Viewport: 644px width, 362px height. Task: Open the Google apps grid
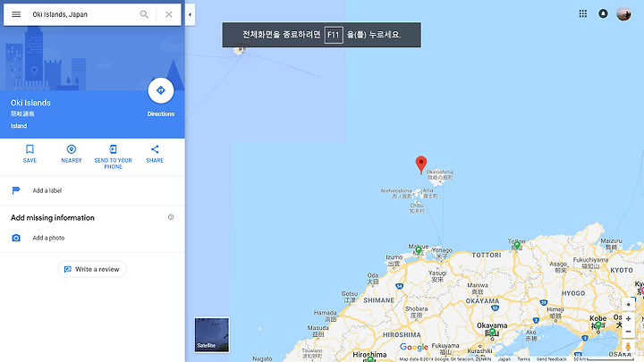point(583,14)
